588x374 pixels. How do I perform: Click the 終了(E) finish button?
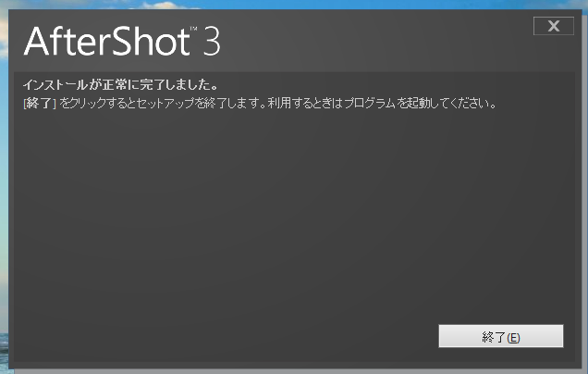[x=500, y=336]
